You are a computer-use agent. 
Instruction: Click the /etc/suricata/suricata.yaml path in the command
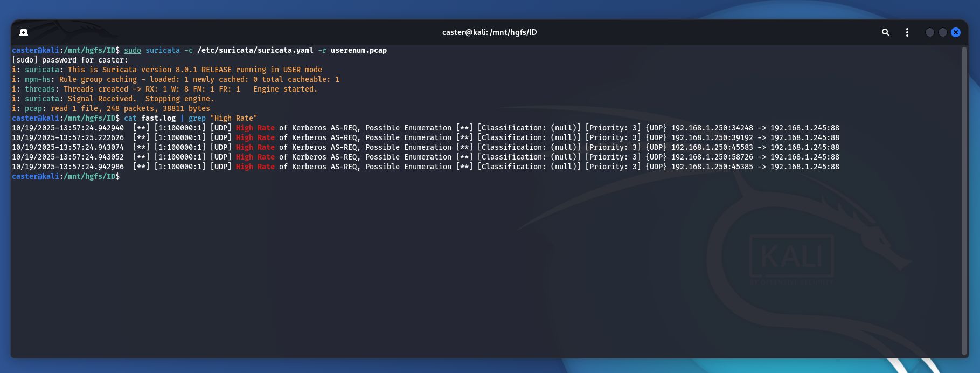click(x=255, y=51)
